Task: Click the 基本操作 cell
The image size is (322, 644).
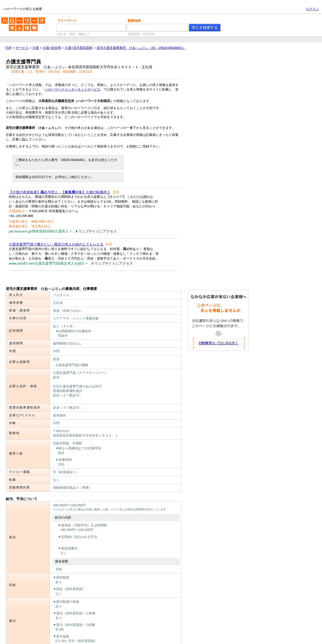Action: click(x=115, y=416)
